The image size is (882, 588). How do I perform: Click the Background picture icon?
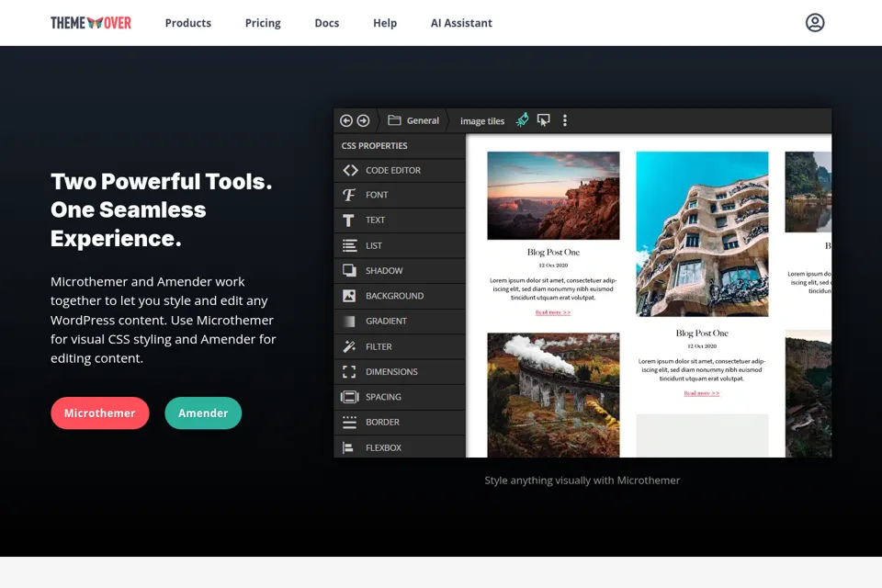349,296
